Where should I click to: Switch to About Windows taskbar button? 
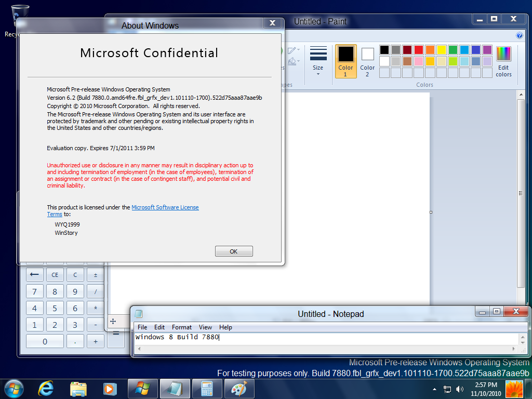[x=142, y=389]
